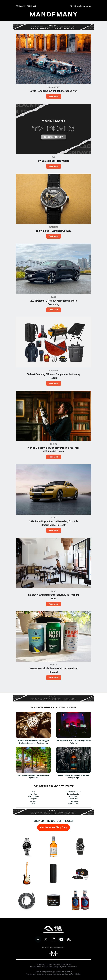
Task: Click the Man of Many M logo in footer
Action: point(53,953)
